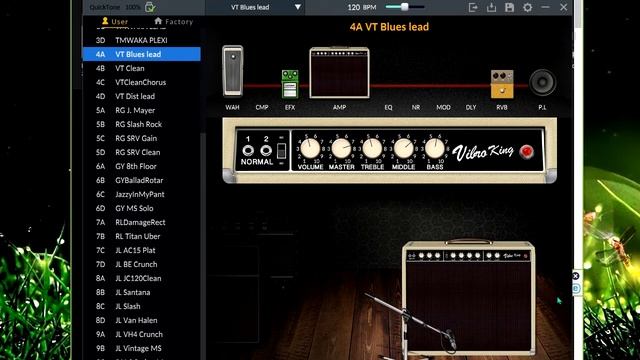Click the export preset icon
The height and width of the screenshot is (360, 640).
(473, 7)
